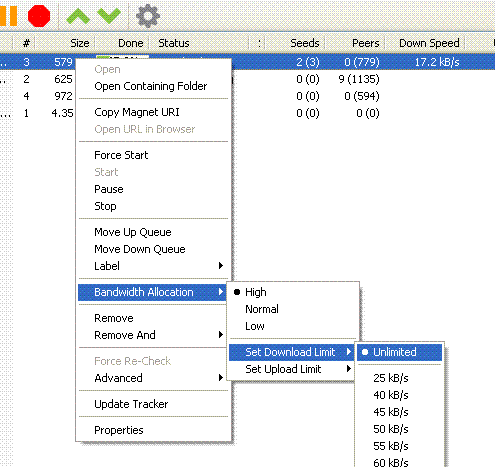Expand the Label submenu

(x=152, y=266)
